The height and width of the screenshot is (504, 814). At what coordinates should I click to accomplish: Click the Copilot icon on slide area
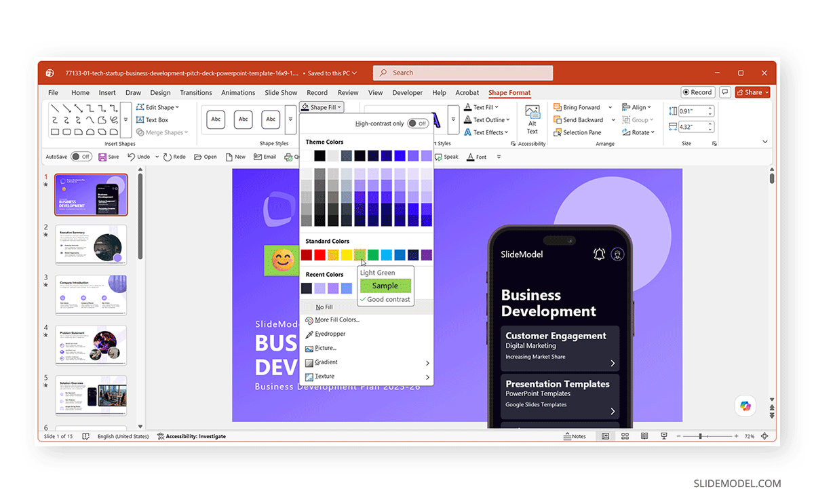point(745,406)
